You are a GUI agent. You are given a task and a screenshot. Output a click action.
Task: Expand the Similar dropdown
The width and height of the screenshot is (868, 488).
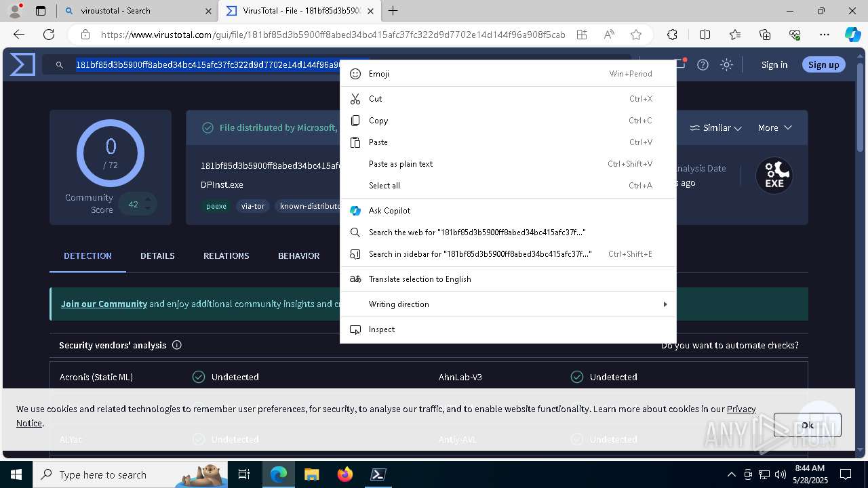(716, 127)
